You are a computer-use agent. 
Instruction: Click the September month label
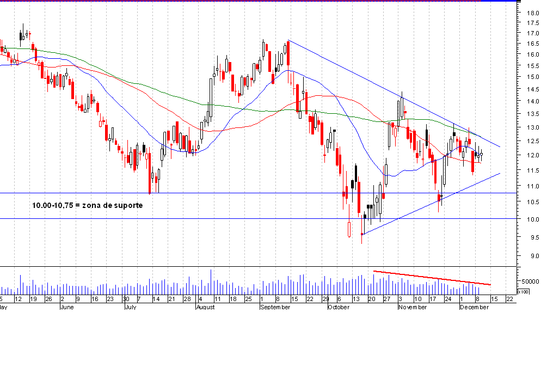click(275, 307)
